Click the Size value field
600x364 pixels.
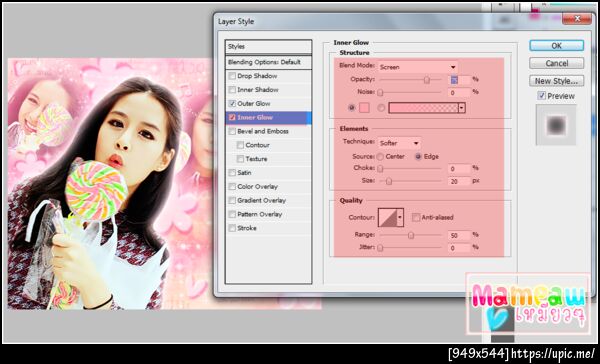click(x=460, y=181)
